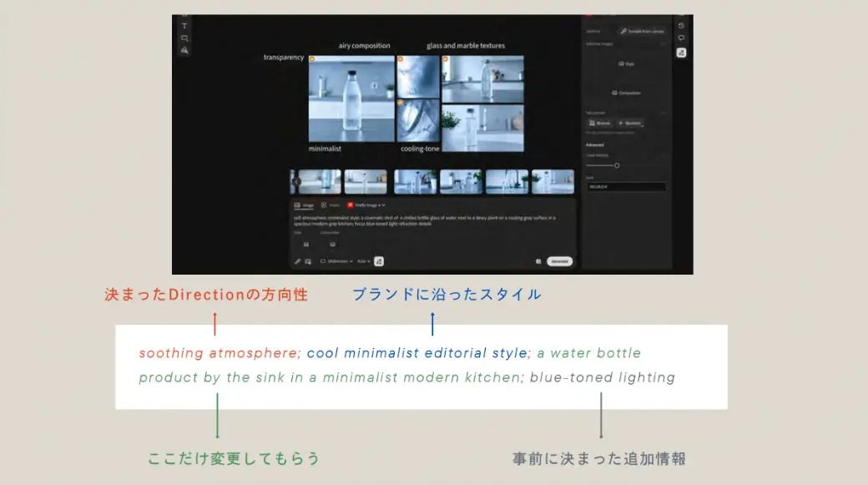Select the Text tool in left toolbar
The width and height of the screenshot is (868, 485).
[x=184, y=26]
